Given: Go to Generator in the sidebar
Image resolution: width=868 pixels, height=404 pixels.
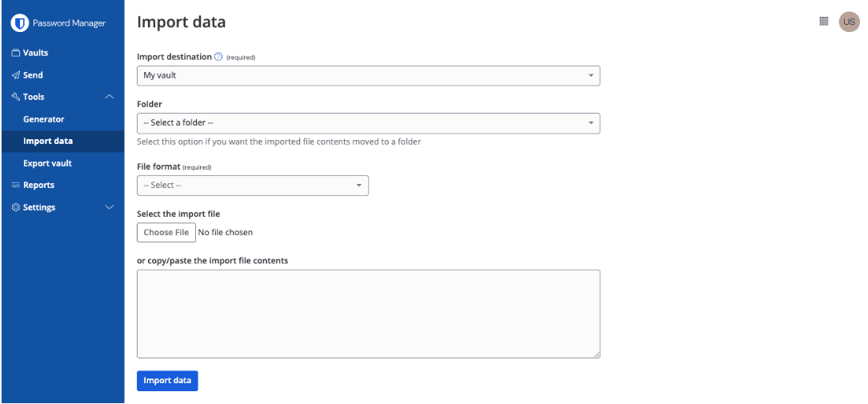Looking at the screenshot, I should (x=44, y=119).
